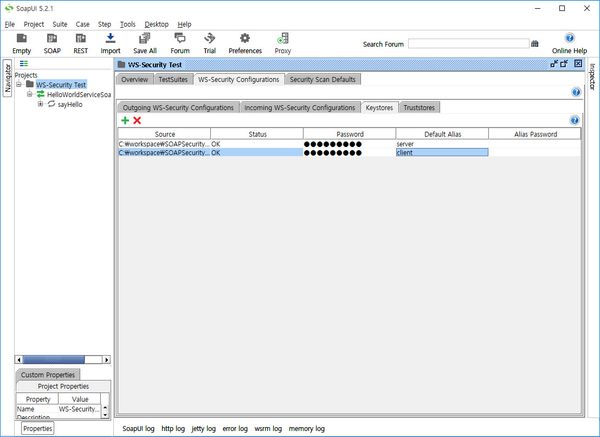
Task: Remove the keystore with the red X
Action: [137, 120]
